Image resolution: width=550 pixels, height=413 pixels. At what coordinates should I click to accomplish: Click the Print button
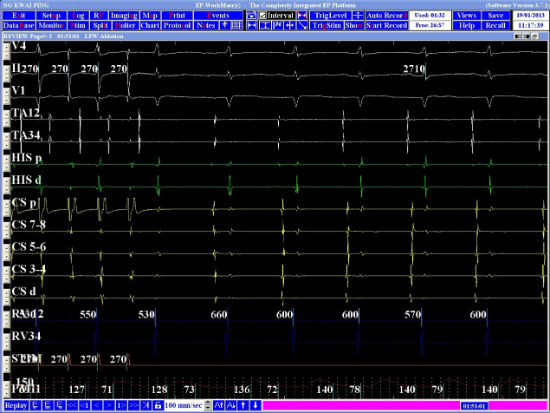tap(177, 15)
